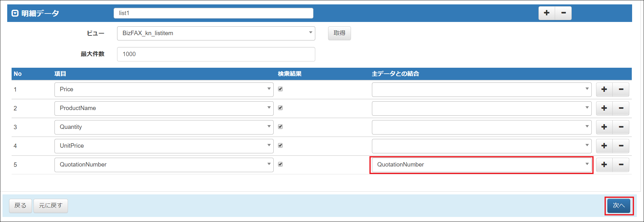Click the 取得 button
This screenshot has width=644, height=222.
(x=339, y=33)
